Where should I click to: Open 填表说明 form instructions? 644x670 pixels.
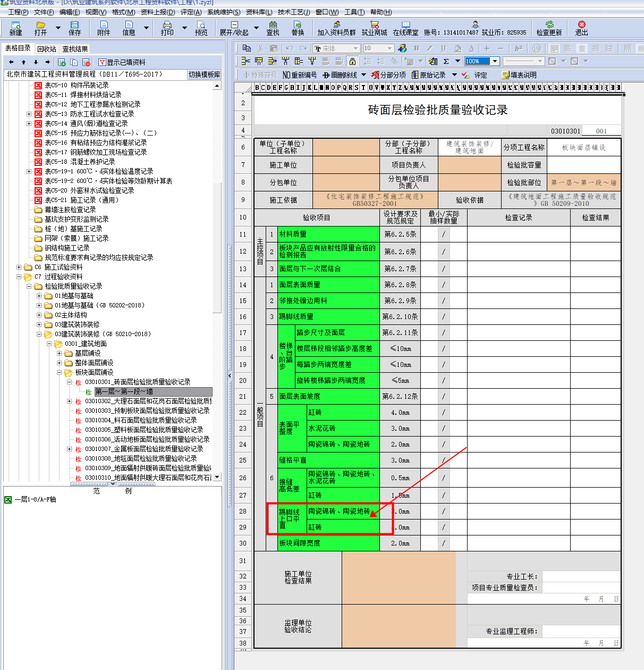[519, 75]
